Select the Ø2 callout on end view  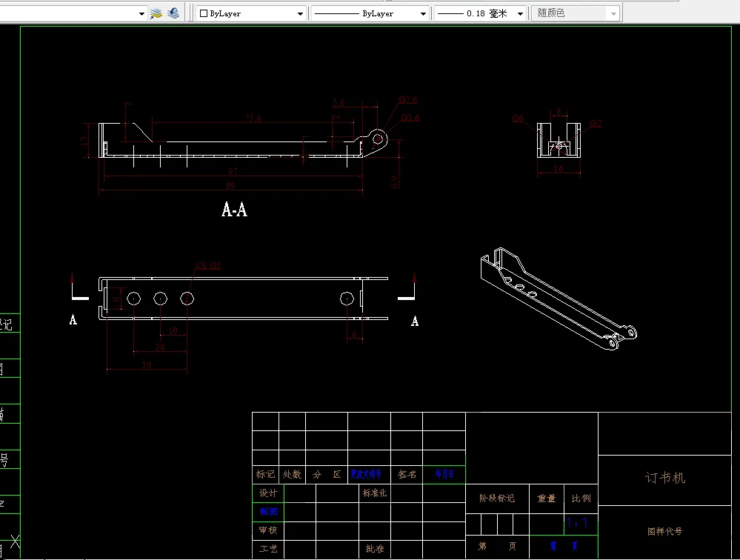(x=596, y=124)
